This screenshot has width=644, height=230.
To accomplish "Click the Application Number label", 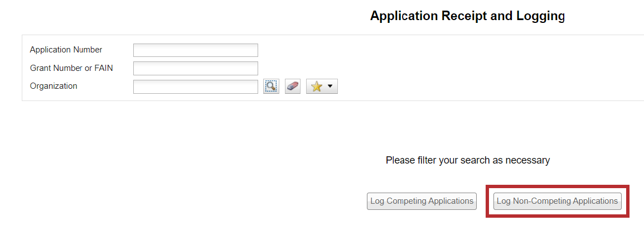I will [x=66, y=50].
